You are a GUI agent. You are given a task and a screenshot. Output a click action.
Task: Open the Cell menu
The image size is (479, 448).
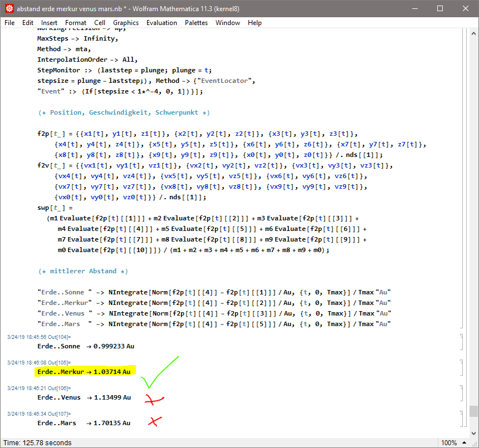click(100, 23)
